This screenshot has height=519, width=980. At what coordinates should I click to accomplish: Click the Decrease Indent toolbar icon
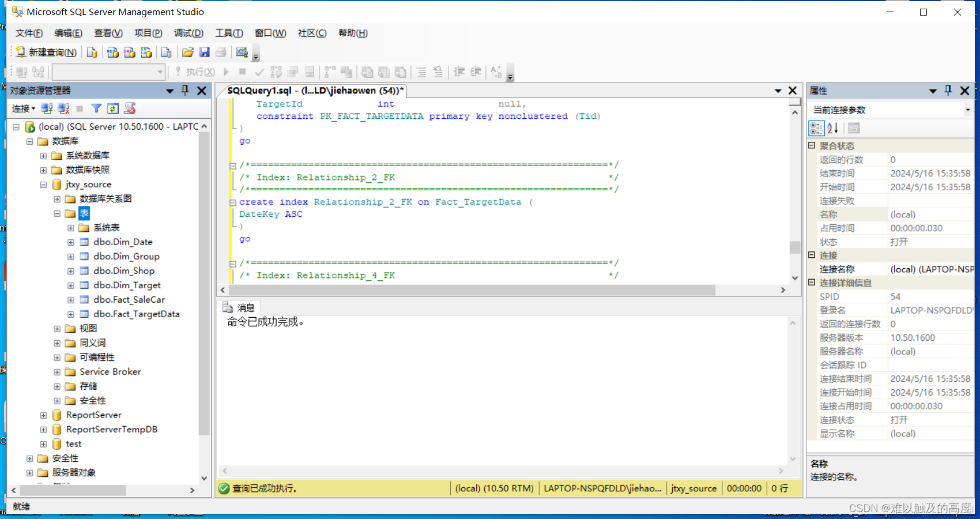459,72
